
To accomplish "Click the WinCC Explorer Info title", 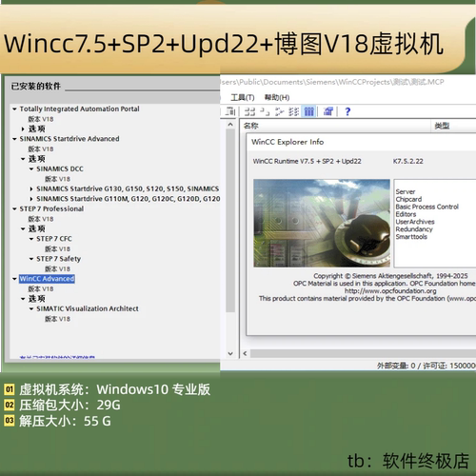I will (288, 142).
